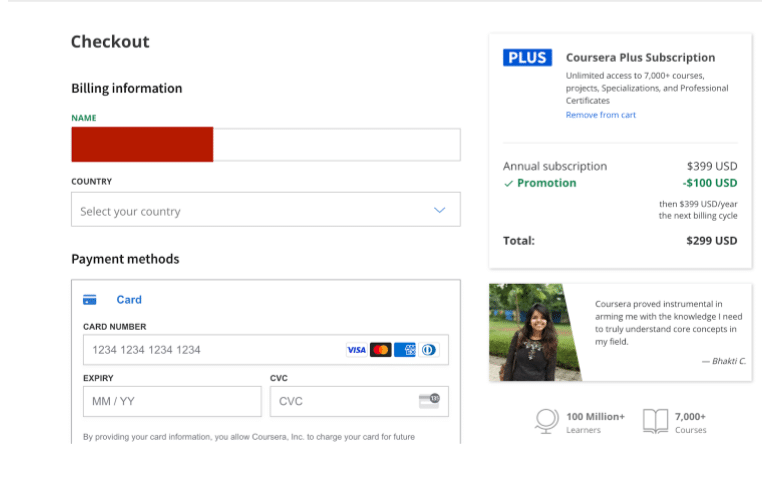Click the blue PLUS badge logo
The height and width of the screenshot is (484, 762).
[527, 57]
